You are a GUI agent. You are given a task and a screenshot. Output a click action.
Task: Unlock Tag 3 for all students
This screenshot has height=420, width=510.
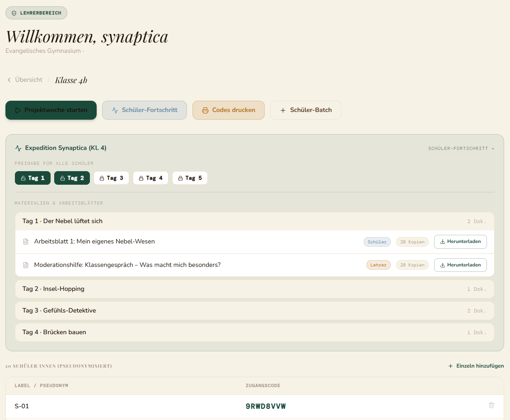pos(111,178)
